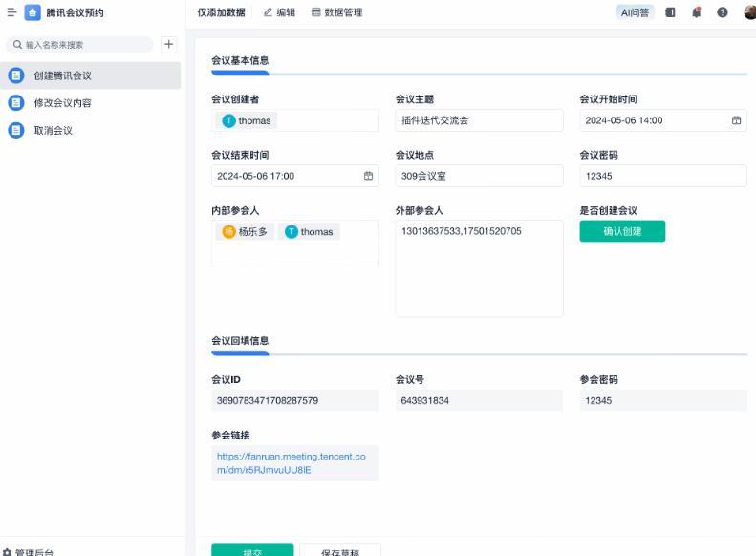Click the plus icon beside the search box
756x556 pixels.
[168, 44]
